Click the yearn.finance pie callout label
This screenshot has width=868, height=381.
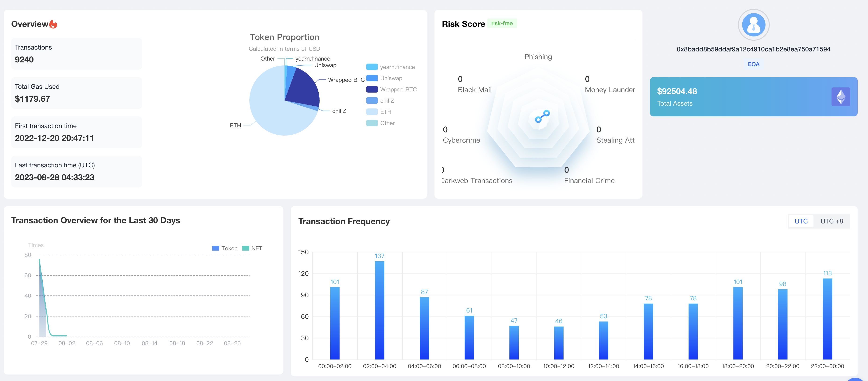(313, 59)
